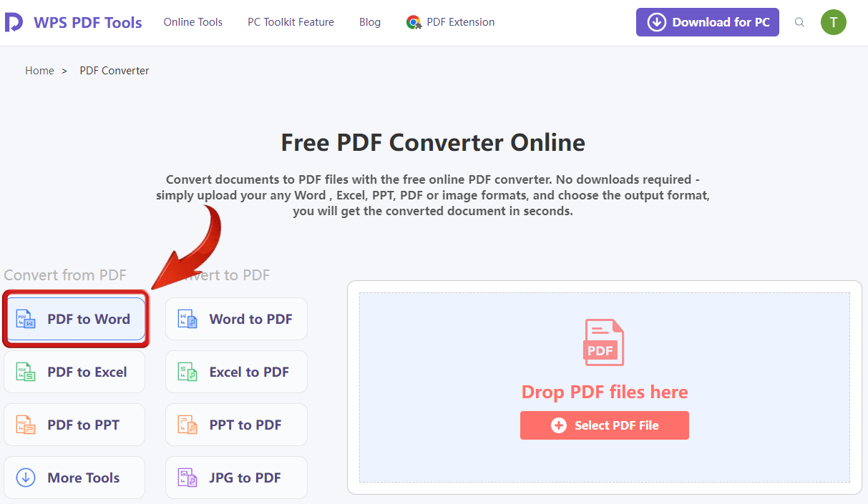Click the JPG to PDF icon

187,478
